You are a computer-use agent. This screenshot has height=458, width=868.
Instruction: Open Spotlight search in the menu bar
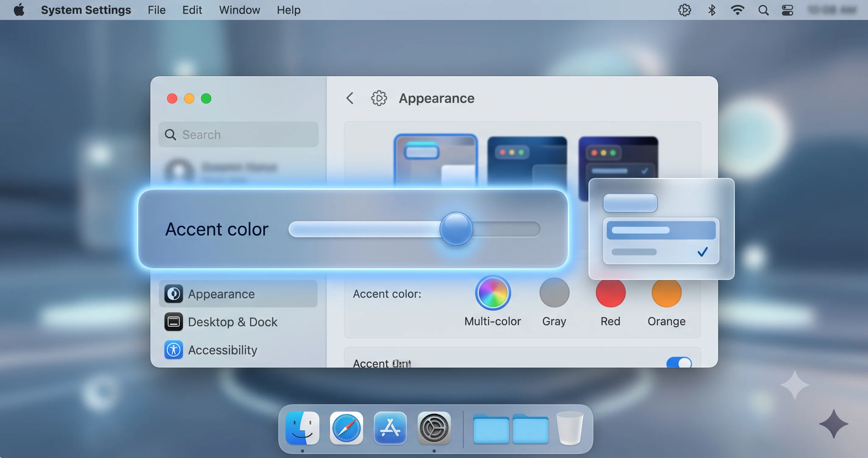coord(763,10)
